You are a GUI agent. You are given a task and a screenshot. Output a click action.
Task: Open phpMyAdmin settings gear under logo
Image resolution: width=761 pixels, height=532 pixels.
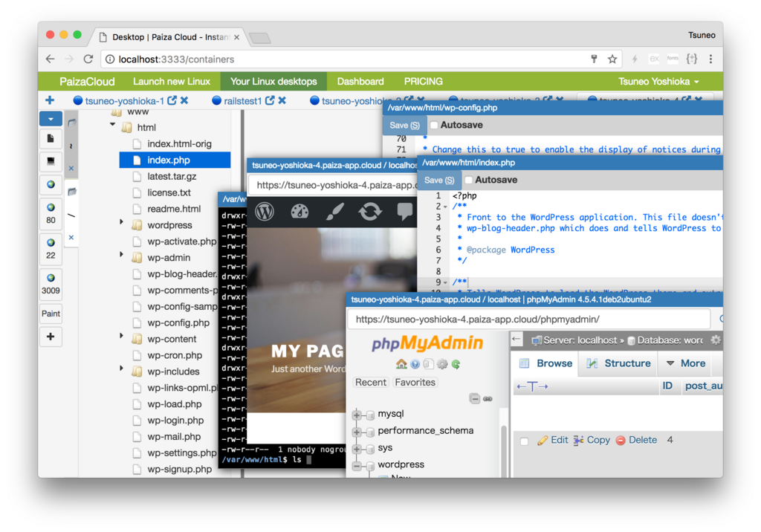(442, 364)
